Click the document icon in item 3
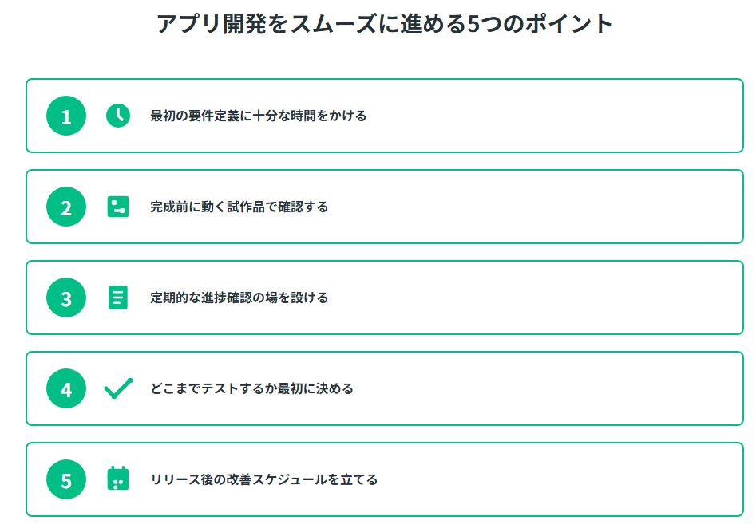This screenshot has width=756, height=532. pyautogui.click(x=118, y=298)
